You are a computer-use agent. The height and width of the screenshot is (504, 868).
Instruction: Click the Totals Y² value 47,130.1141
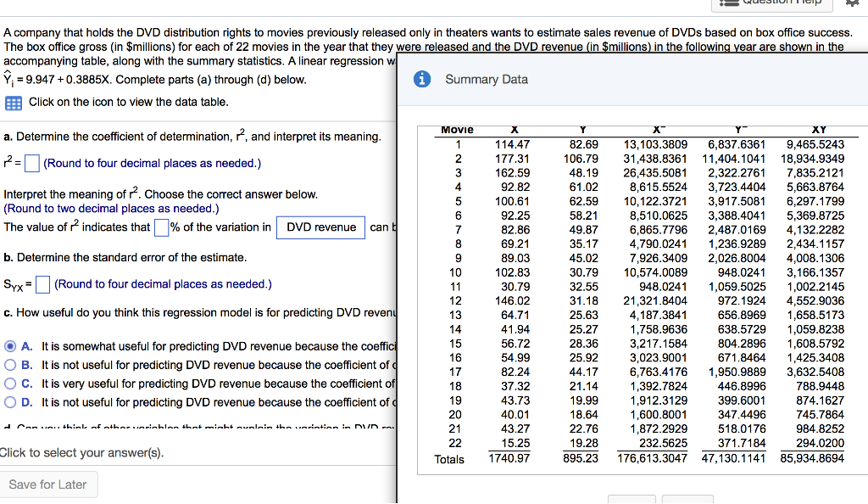[733, 458]
